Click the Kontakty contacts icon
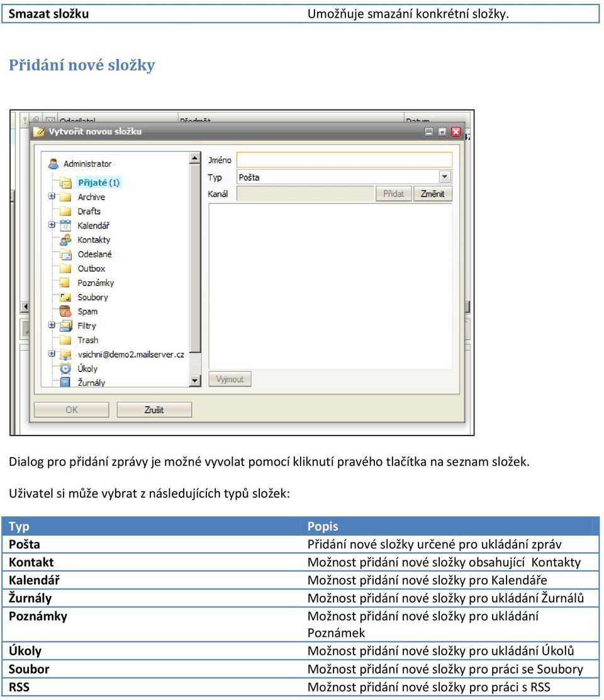Screen dimensions: 604x700 coord(65,240)
